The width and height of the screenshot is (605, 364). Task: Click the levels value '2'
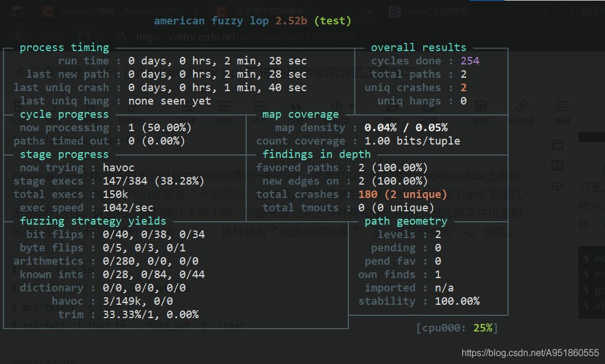(438, 235)
